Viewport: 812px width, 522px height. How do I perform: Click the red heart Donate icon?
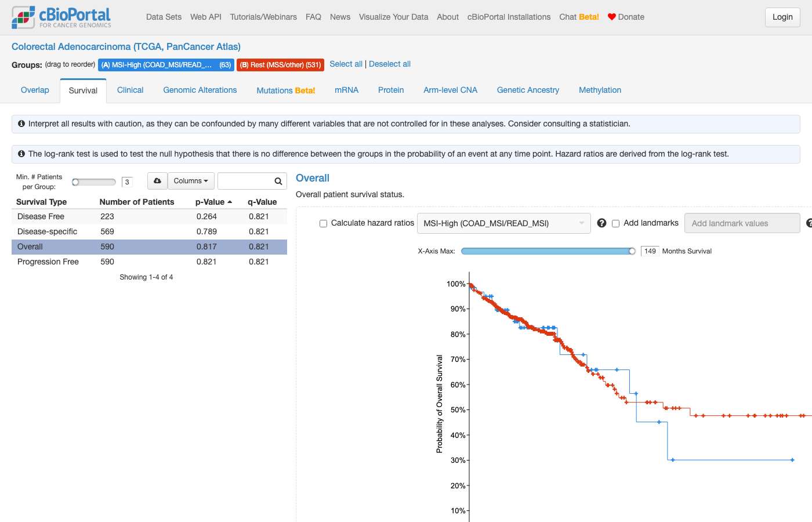[611, 17]
